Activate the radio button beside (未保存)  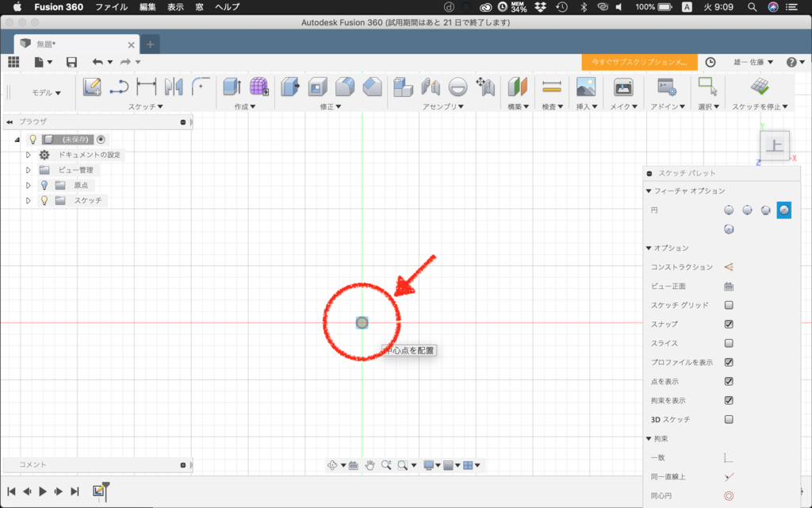101,140
